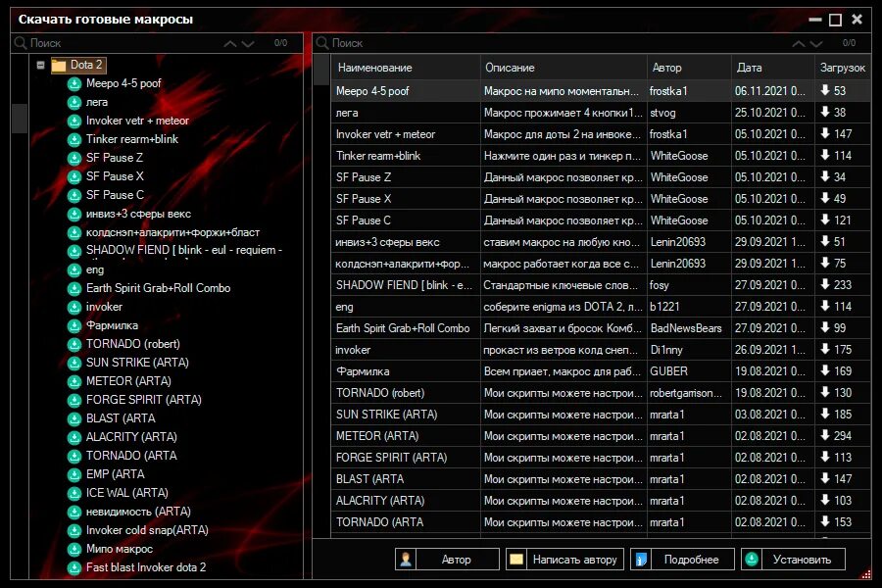Click the left tree vertical scrollbar thumb
Screen dimensions: 882x588
pyautogui.click(x=20, y=119)
